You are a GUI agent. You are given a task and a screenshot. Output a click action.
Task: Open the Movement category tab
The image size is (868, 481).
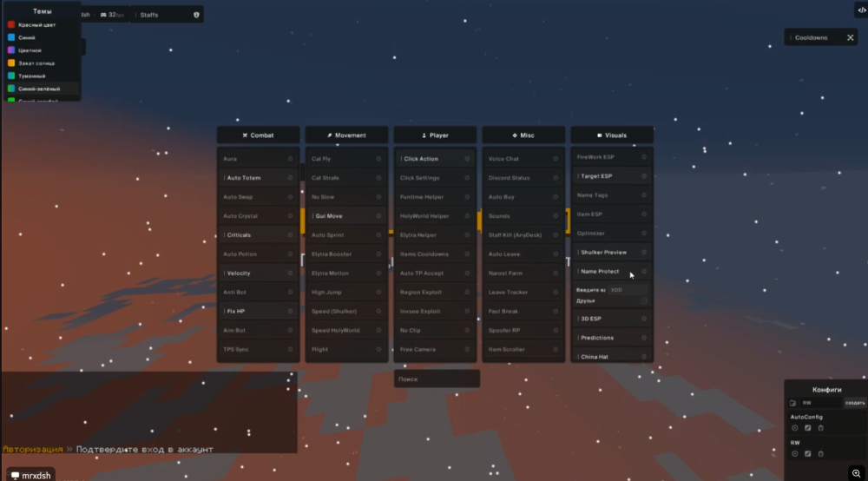(346, 135)
